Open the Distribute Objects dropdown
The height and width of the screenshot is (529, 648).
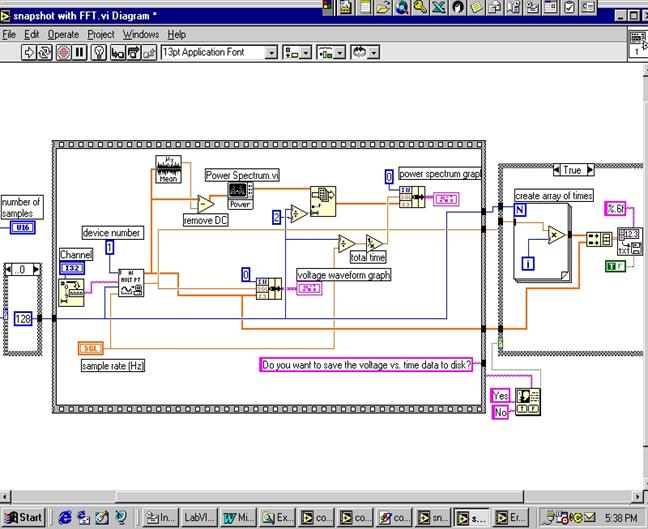331,52
